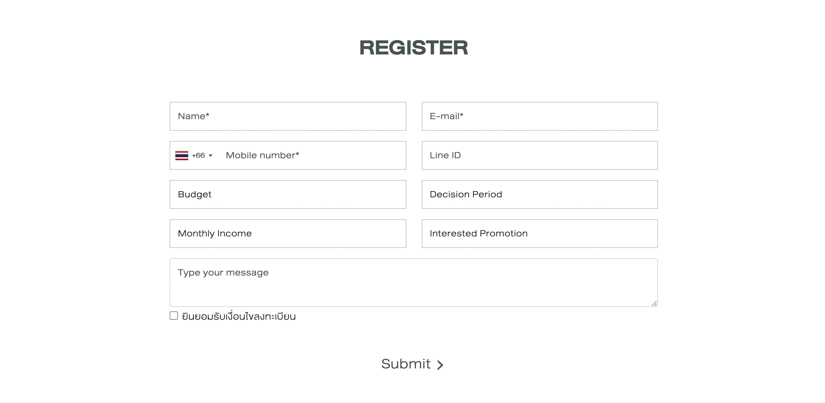Focus the E-mail field
825x403 pixels.
tap(539, 116)
